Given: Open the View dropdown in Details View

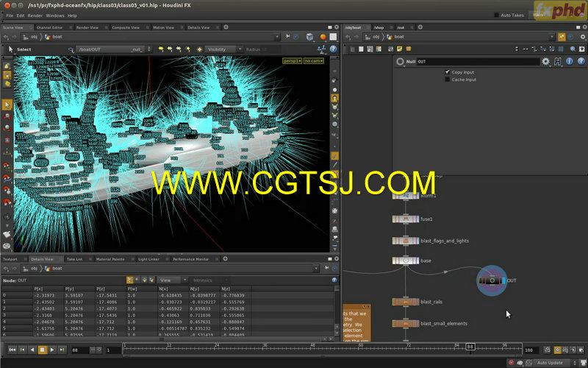Looking at the screenshot, I should point(173,280).
